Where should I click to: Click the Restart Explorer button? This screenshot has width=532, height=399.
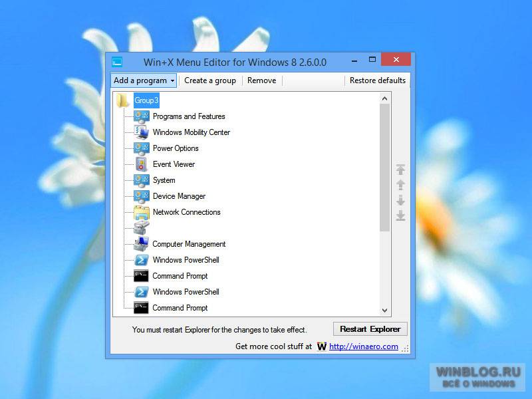370,329
